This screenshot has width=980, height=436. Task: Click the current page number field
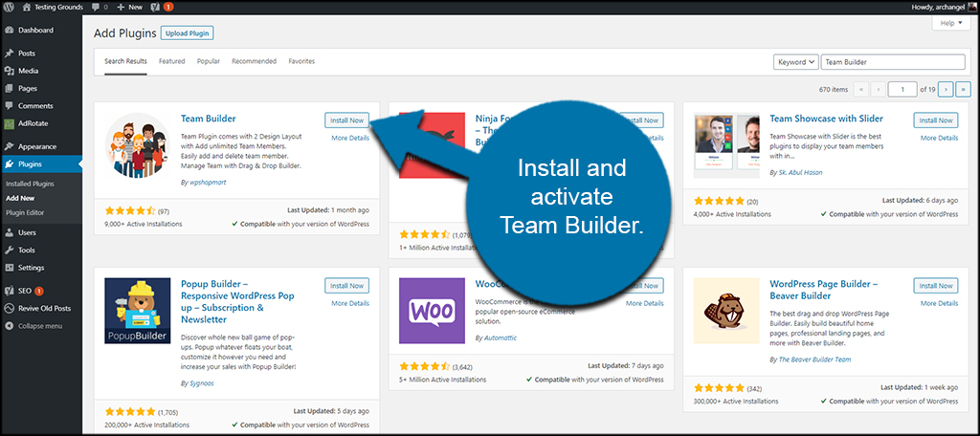click(902, 89)
